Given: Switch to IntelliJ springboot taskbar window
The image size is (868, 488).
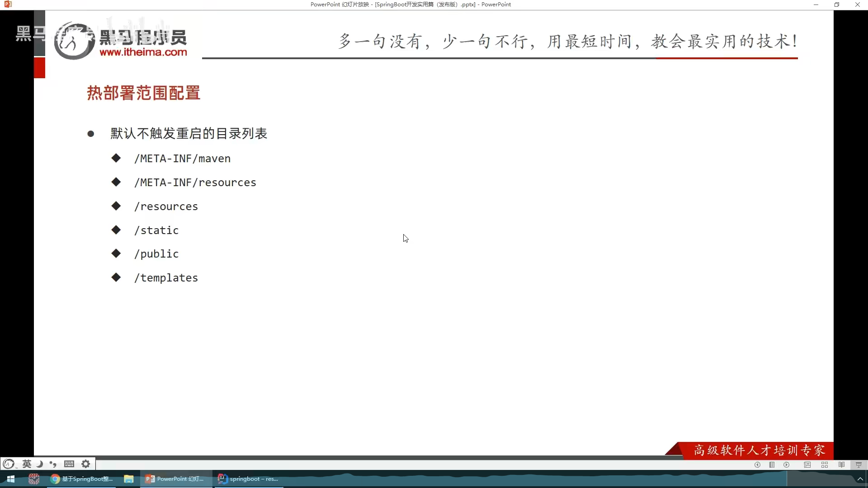Looking at the screenshot, I should (x=248, y=479).
